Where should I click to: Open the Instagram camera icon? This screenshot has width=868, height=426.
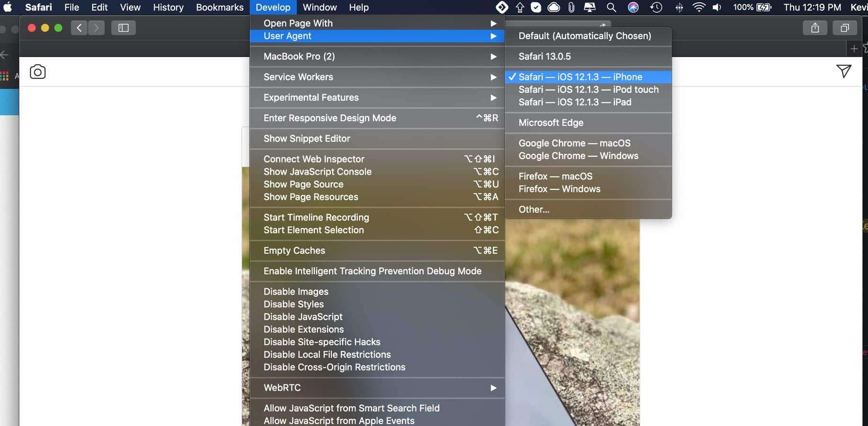(x=38, y=71)
